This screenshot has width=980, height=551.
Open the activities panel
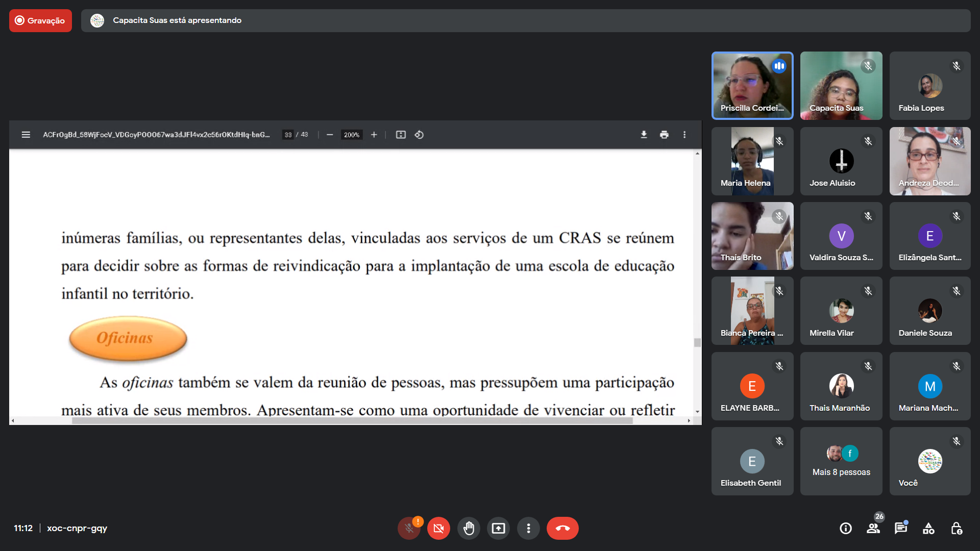(928, 528)
